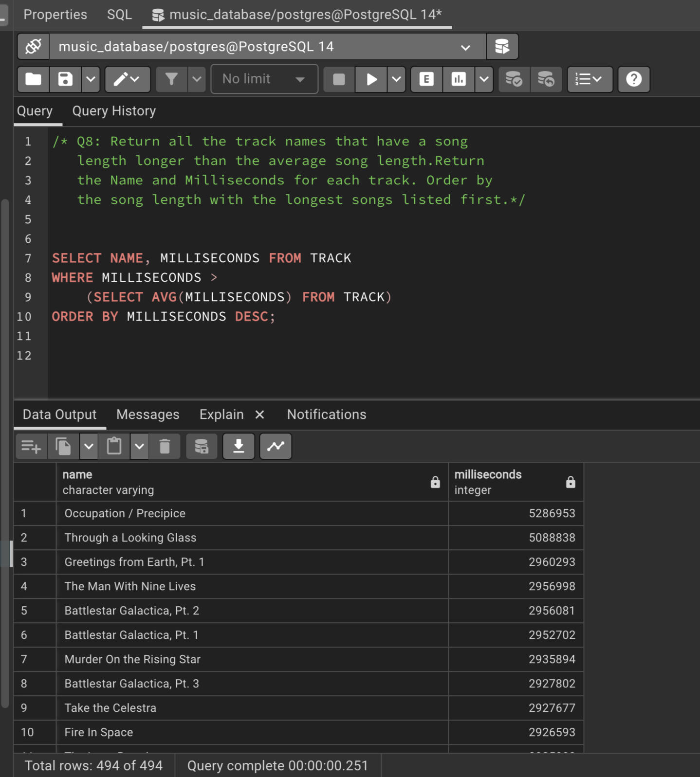Switch to the Messages tab

tap(147, 415)
